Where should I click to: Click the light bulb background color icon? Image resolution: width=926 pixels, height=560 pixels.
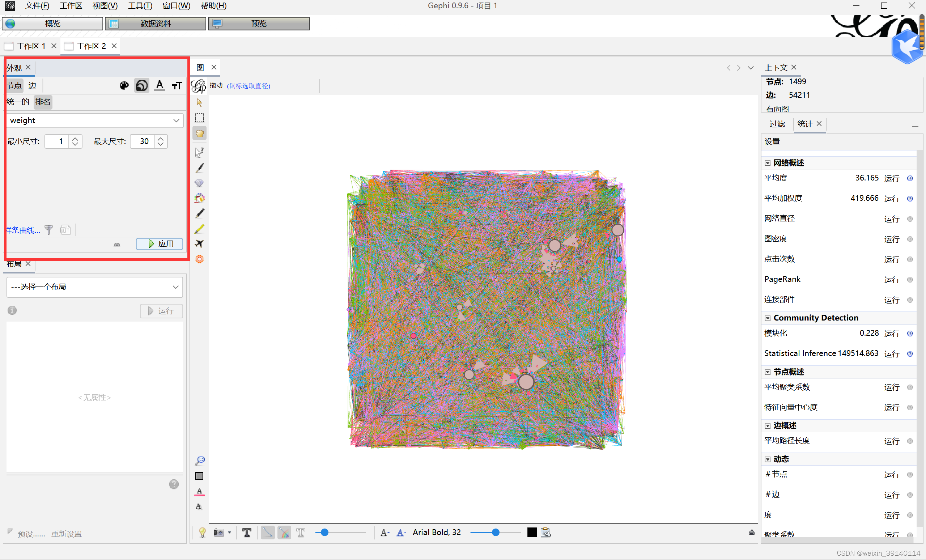(202, 533)
